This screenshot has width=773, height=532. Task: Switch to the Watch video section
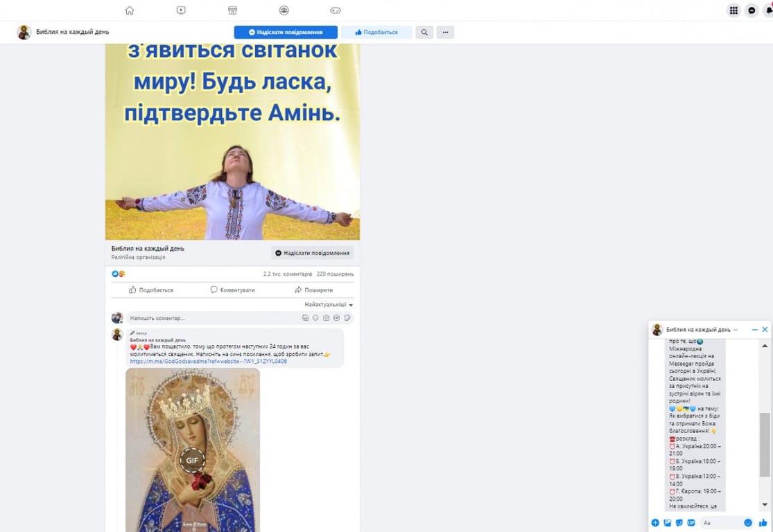(x=180, y=10)
